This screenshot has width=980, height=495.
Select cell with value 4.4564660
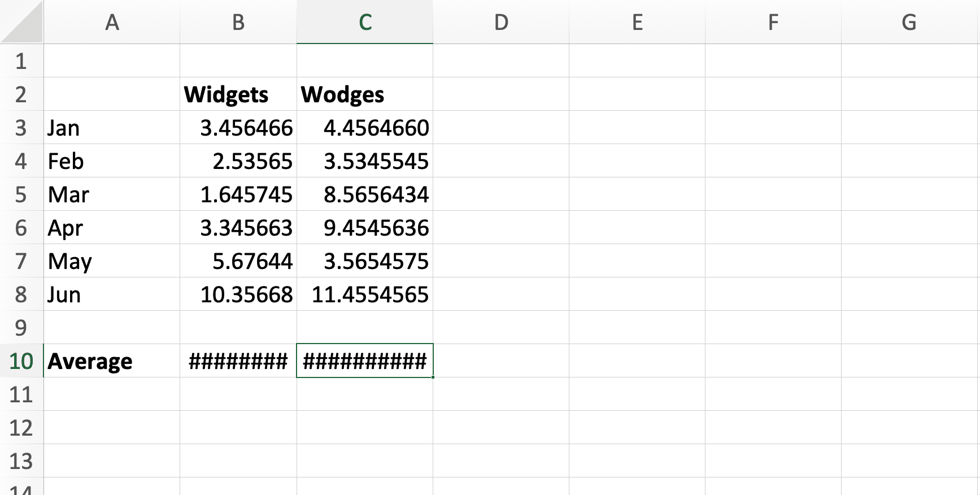tap(365, 127)
